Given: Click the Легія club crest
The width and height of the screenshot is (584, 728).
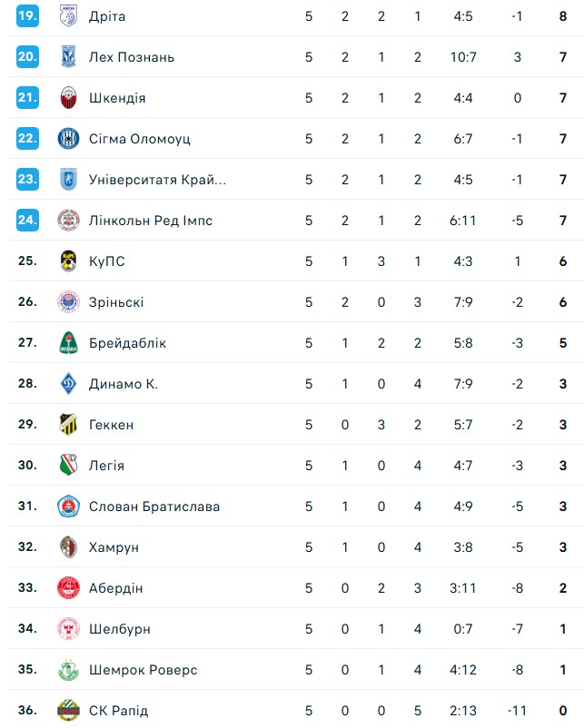Looking at the screenshot, I should tap(68, 466).
